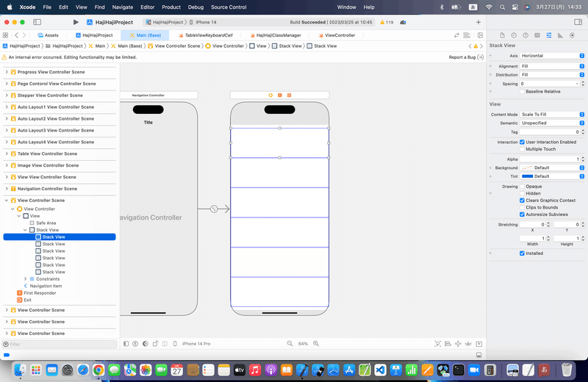Zoom out the storyboard canvas

pyautogui.click(x=290, y=343)
